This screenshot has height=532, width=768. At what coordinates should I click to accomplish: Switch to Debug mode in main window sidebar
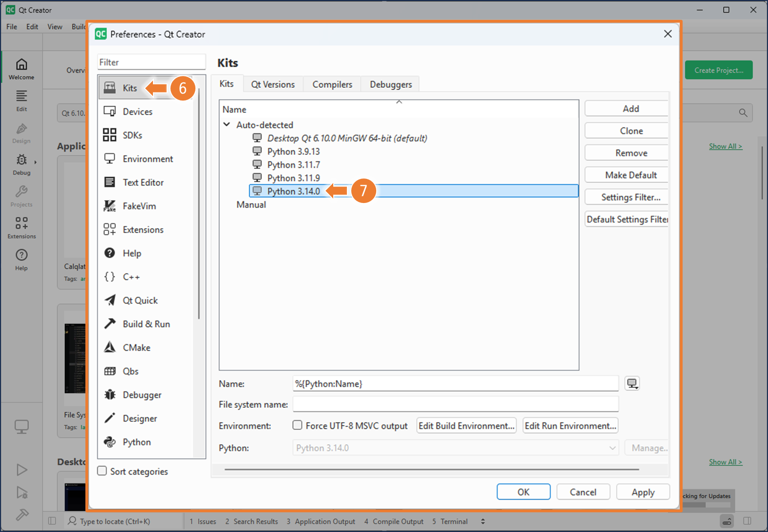(21, 164)
